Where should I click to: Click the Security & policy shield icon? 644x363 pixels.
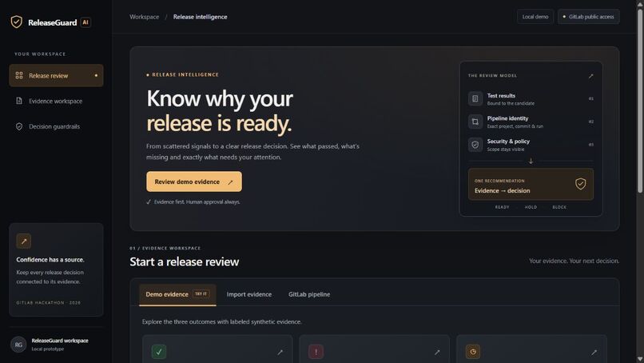pyautogui.click(x=475, y=145)
